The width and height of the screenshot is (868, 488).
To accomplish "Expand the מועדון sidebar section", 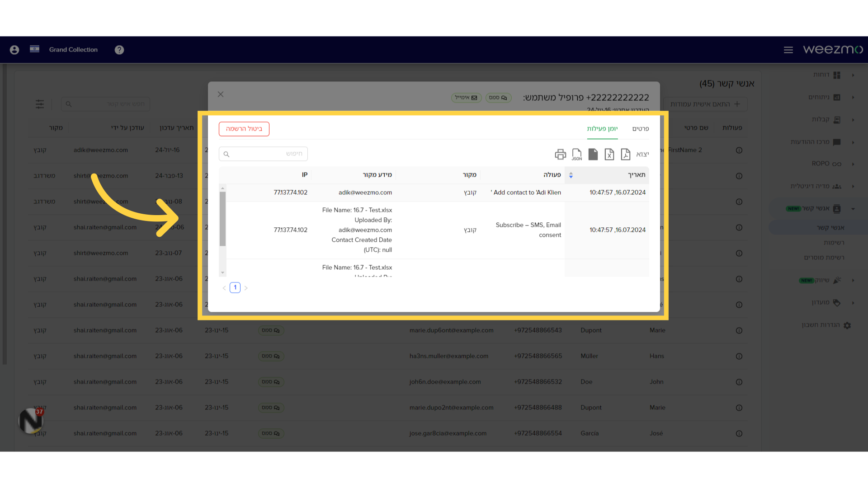I will (853, 303).
